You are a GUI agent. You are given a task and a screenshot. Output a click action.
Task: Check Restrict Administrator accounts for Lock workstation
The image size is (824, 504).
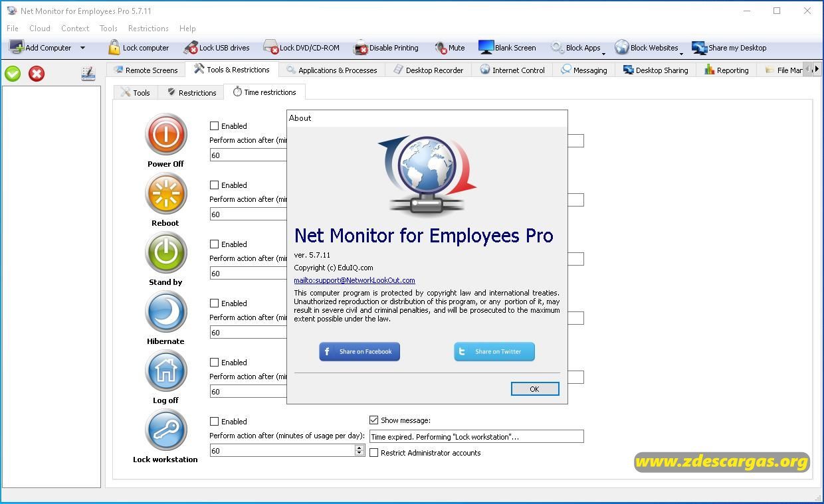373,452
